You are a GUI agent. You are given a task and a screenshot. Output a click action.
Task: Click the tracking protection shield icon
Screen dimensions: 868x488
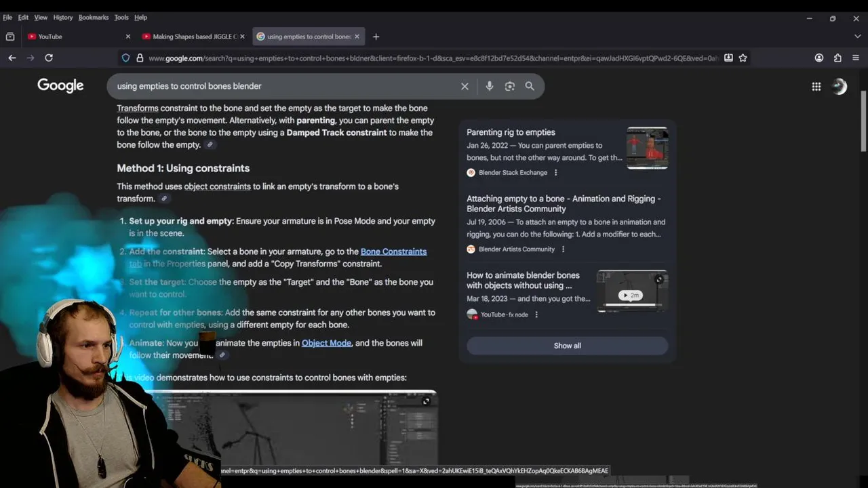[x=125, y=58]
